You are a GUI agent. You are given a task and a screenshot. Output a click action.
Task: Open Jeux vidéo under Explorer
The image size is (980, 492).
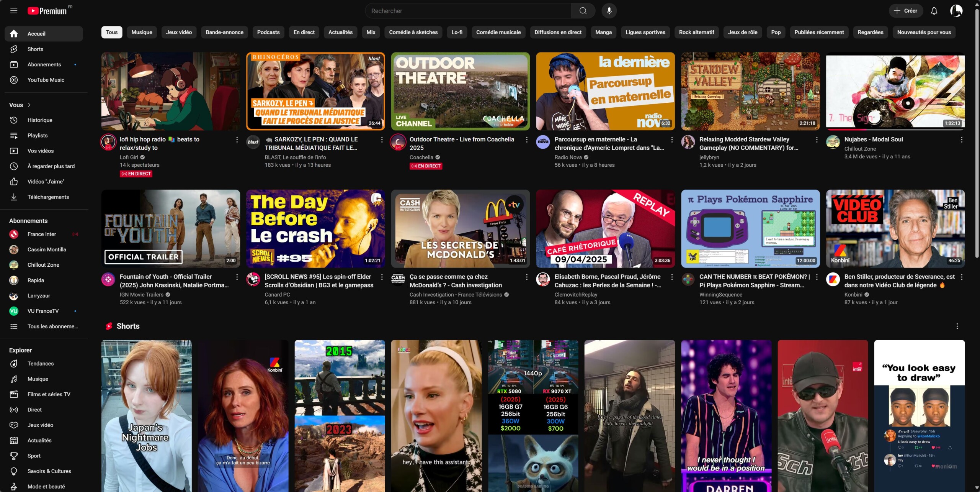point(44,425)
